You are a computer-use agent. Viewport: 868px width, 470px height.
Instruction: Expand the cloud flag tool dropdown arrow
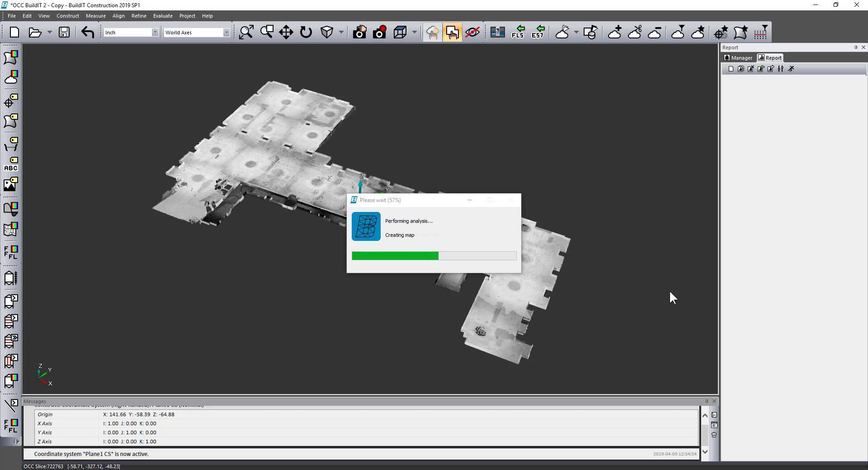pos(576,33)
